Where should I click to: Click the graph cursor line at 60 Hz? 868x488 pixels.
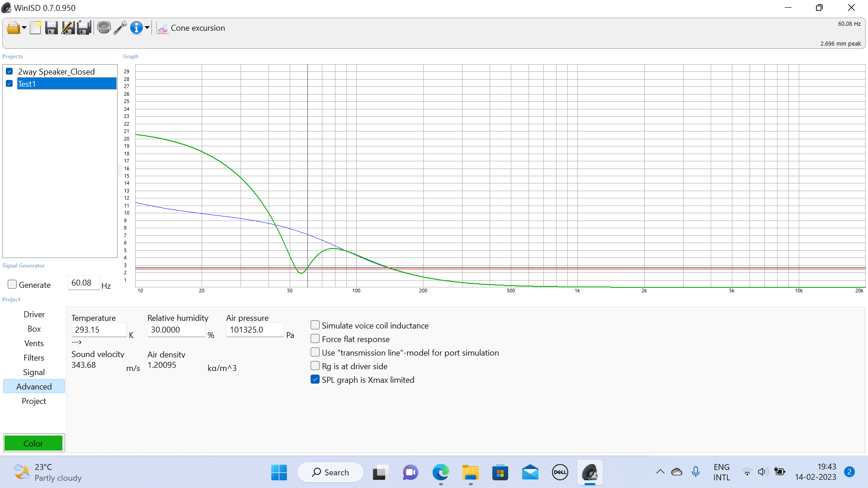308,176
